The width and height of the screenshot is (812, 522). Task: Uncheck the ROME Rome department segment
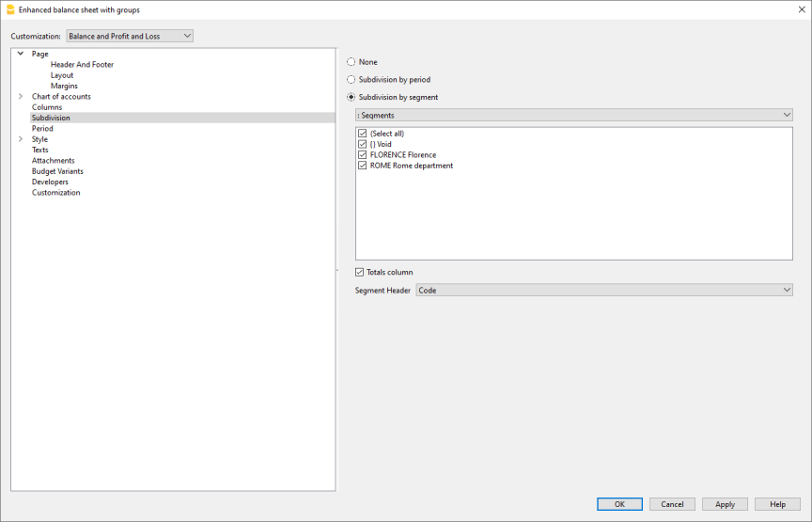(x=363, y=166)
